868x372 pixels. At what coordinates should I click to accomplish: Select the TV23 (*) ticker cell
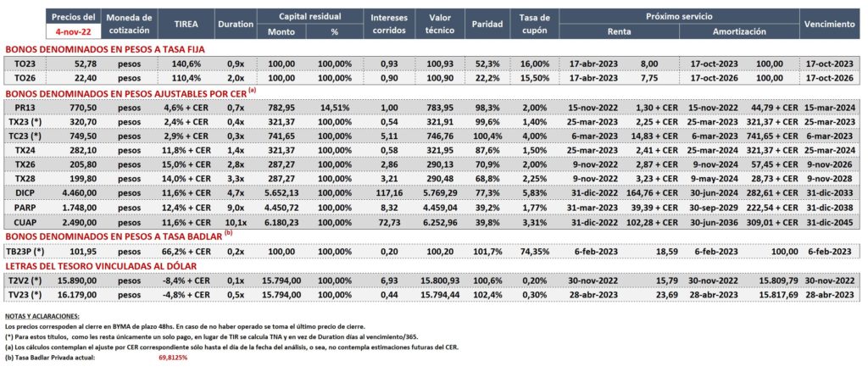point(26,295)
